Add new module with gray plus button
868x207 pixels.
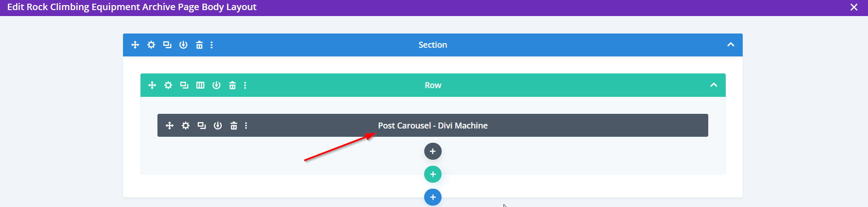[x=433, y=151]
